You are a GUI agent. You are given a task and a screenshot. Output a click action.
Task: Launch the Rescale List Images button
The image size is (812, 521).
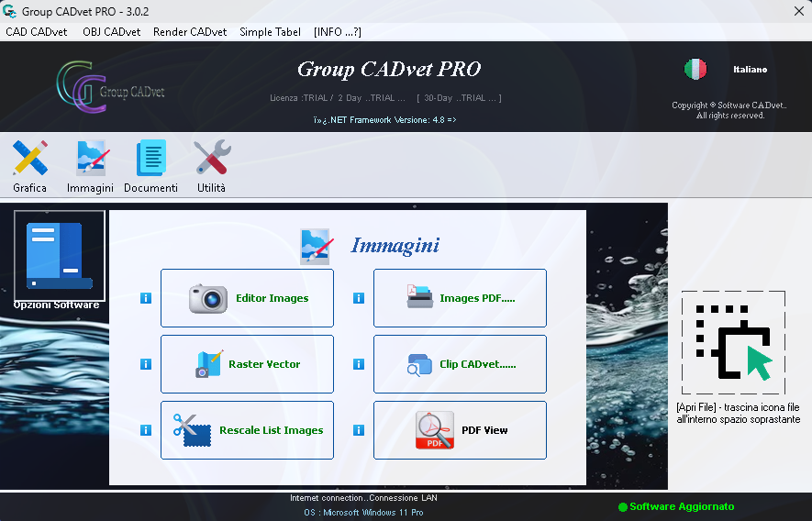247,430
